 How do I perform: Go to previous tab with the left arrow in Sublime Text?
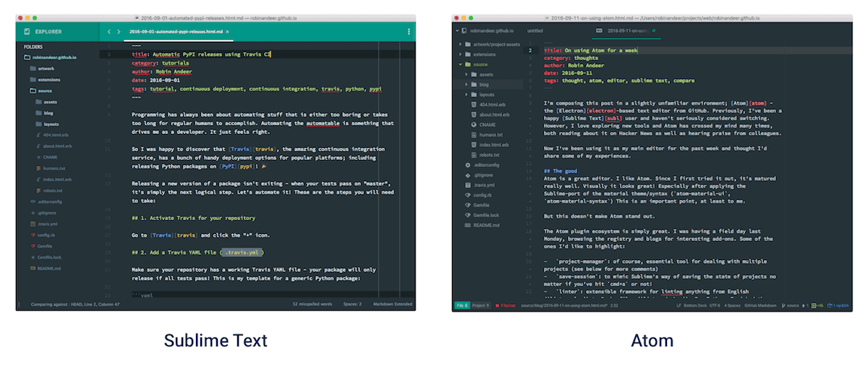tap(109, 32)
